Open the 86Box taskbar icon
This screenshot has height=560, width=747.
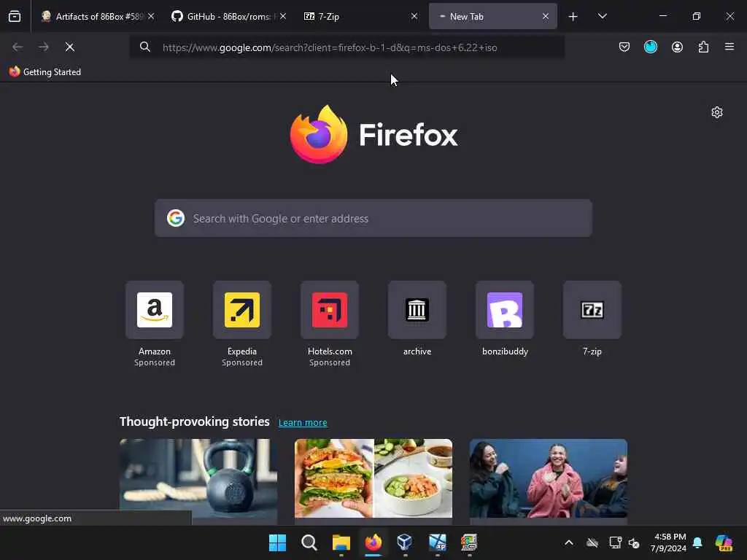point(469,542)
